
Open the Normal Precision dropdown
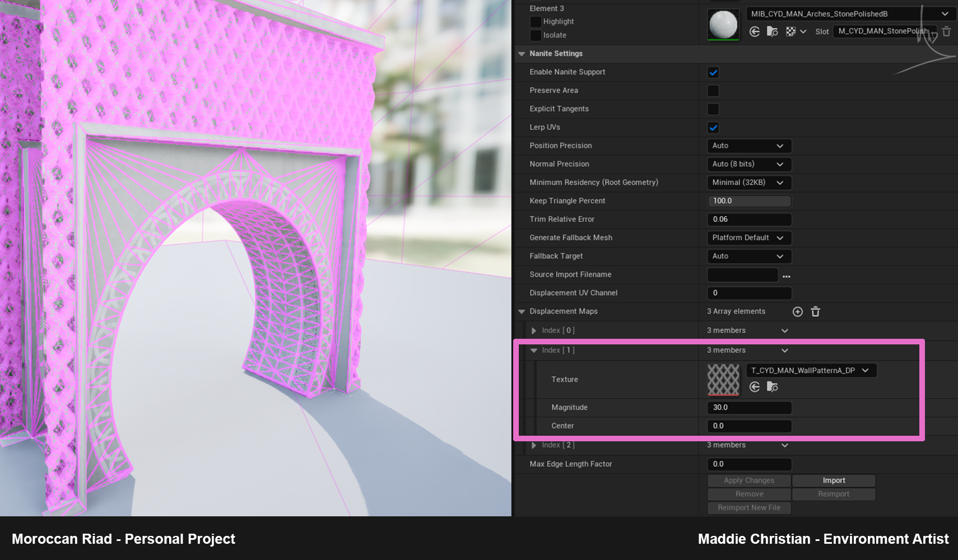coord(749,164)
